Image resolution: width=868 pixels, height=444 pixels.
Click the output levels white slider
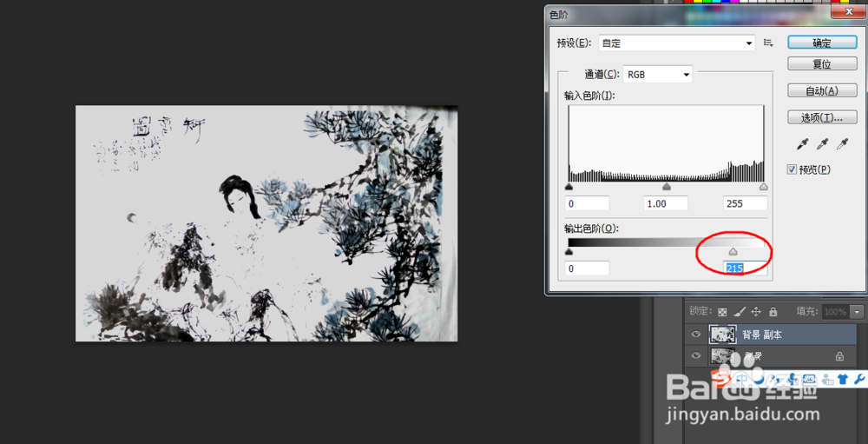coord(733,252)
